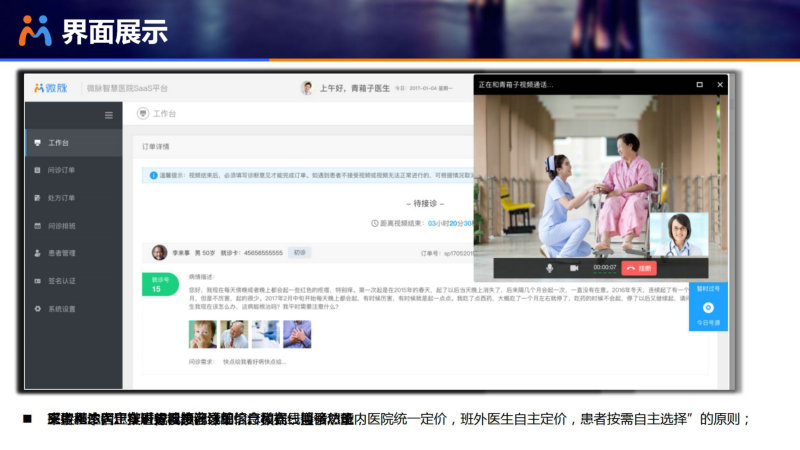Click the green 就诊号 15 badge
Screen dimensions: 800x450
click(x=160, y=284)
